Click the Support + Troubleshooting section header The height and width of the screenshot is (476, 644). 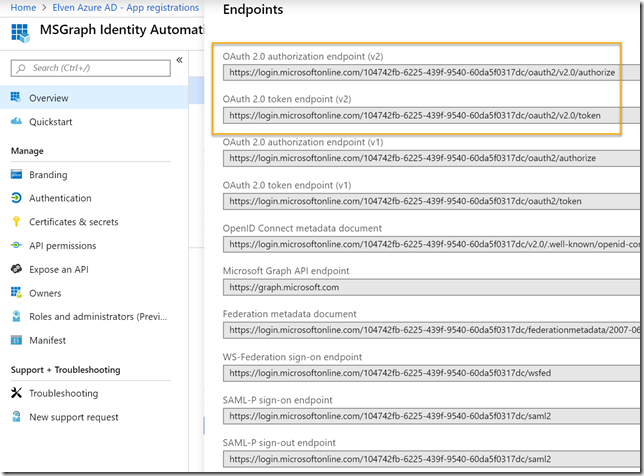point(66,370)
